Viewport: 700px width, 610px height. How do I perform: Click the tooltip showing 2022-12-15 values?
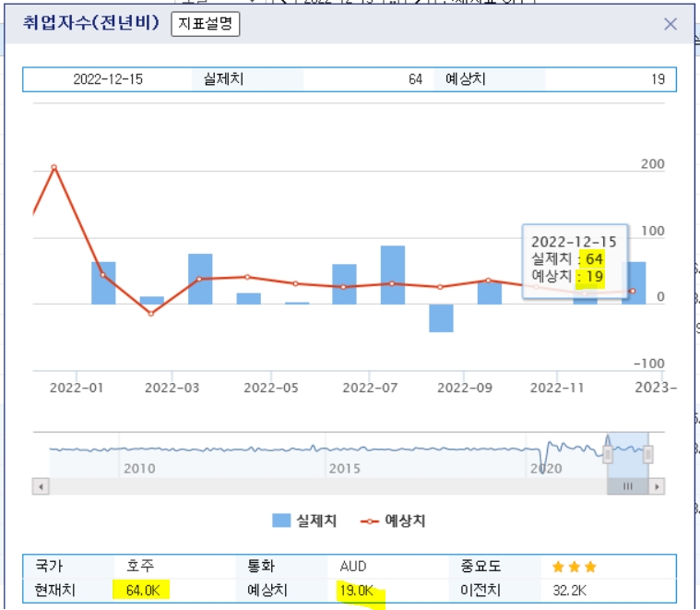point(575,261)
